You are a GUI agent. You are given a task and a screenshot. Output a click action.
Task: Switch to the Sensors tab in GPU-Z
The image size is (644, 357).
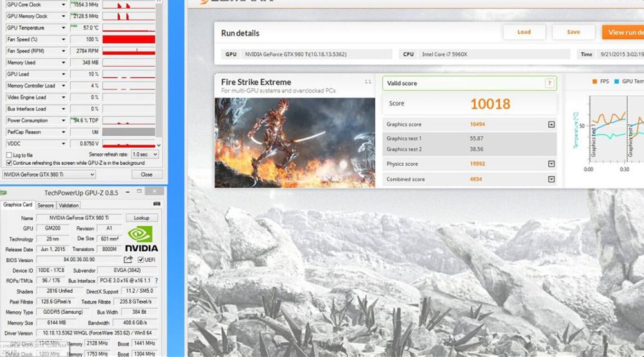click(46, 206)
